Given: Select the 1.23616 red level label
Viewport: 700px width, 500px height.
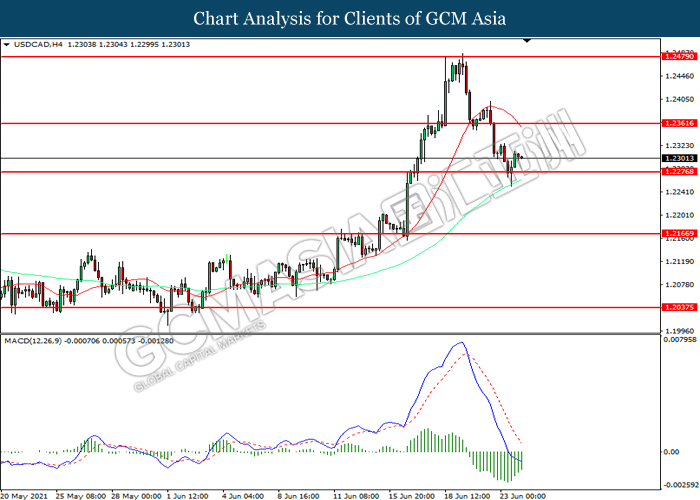Looking at the screenshot, I should coord(679,123).
